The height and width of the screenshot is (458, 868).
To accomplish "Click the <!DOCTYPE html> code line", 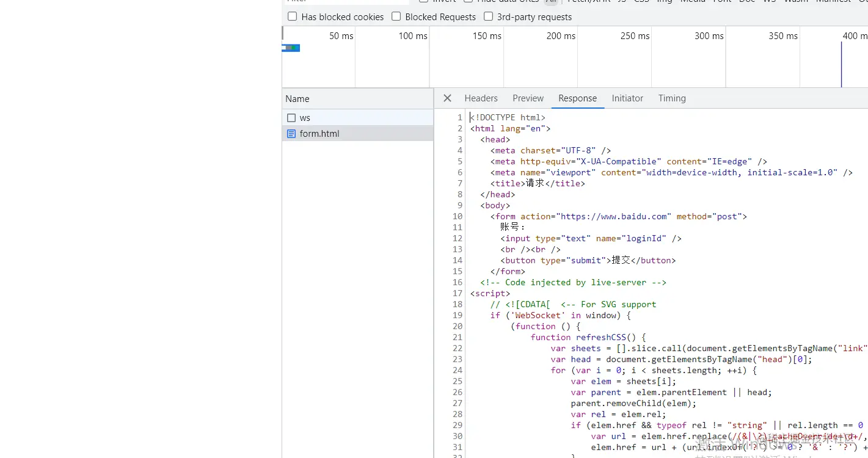I will [508, 117].
